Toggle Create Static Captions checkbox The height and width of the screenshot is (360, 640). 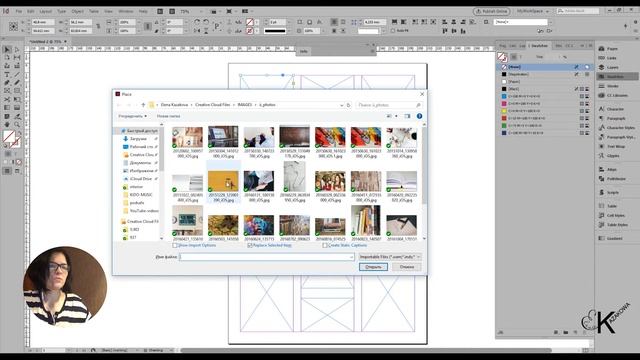click(x=325, y=245)
